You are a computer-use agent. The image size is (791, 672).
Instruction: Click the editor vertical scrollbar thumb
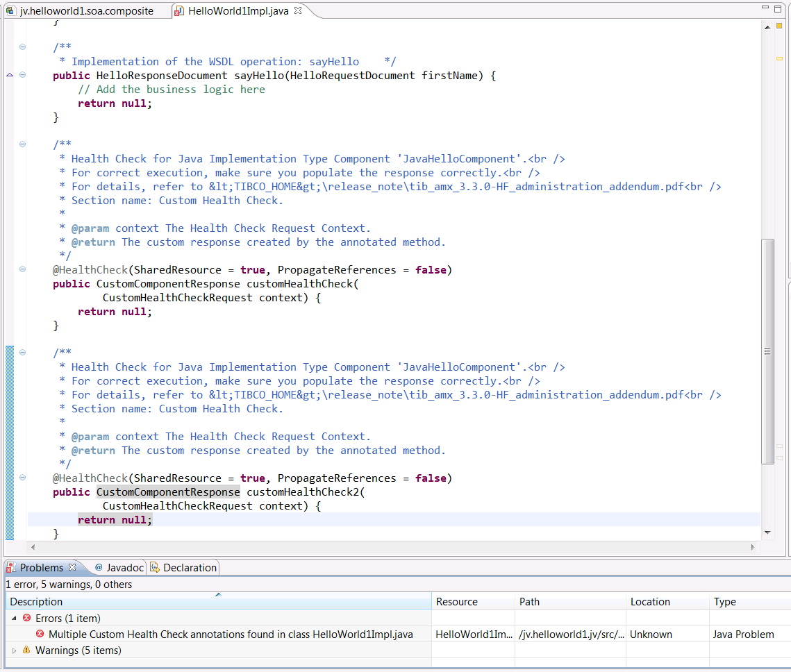click(x=767, y=351)
